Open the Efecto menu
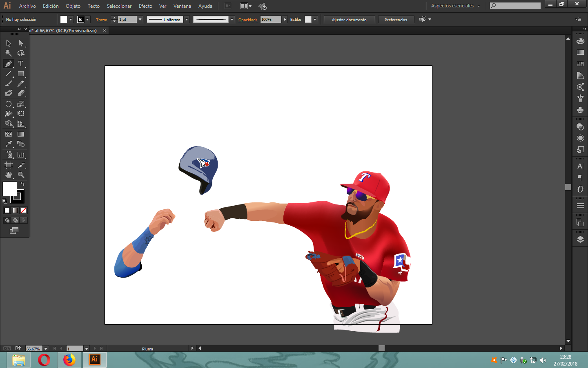This screenshot has height=368, width=588. (x=145, y=6)
